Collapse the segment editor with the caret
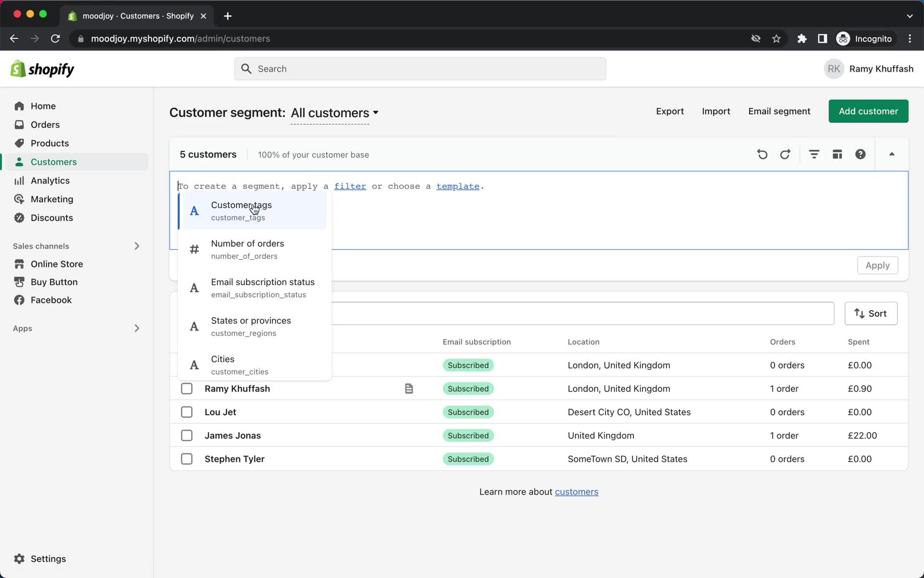The image size is (924, 578). pos(891,154)
